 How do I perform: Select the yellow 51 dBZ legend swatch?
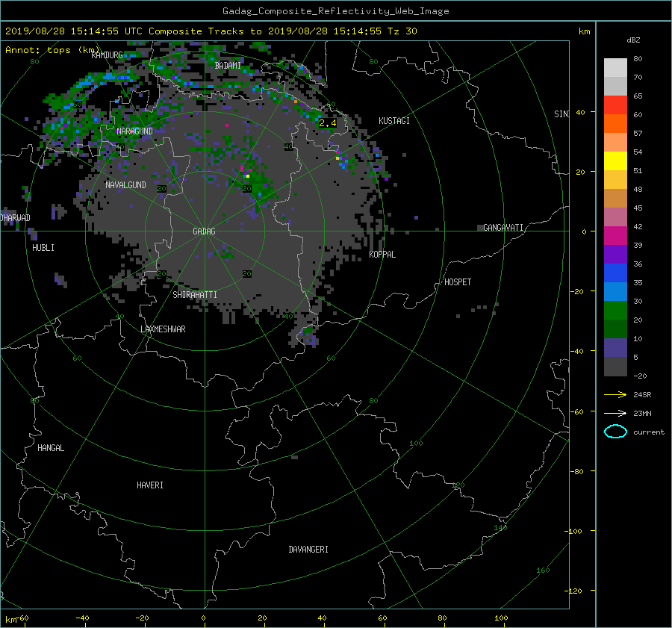click(615, 161)
